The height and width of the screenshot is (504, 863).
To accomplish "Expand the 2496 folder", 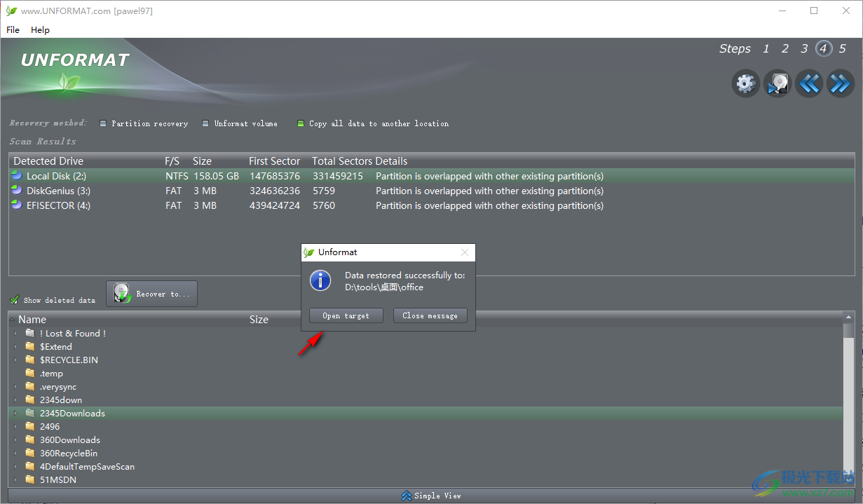I will tap(15, 427).
